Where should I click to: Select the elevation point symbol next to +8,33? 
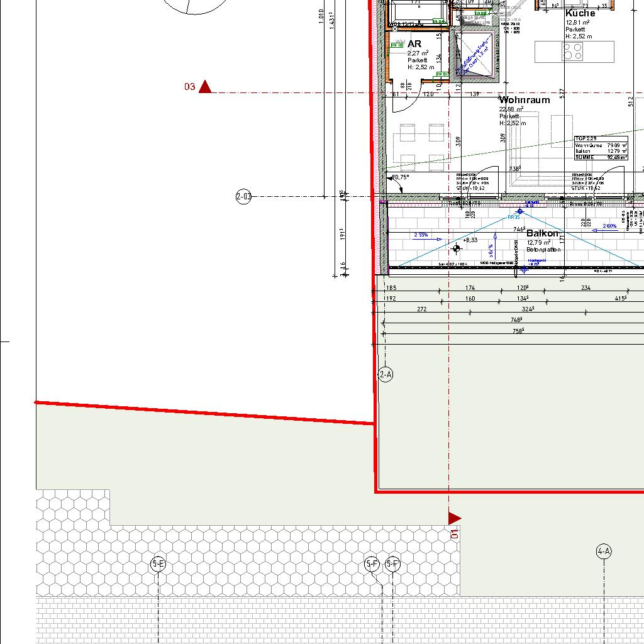[457, 248]
